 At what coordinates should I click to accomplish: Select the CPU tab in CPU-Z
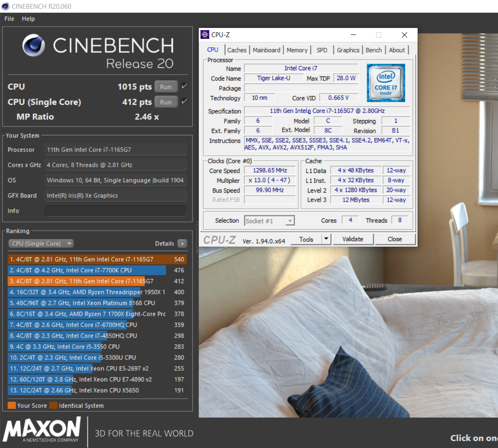(x=213, y=50)
